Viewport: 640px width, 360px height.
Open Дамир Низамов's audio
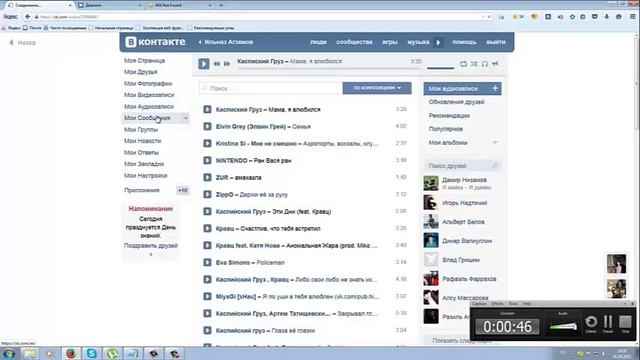(x=464, y=180)
